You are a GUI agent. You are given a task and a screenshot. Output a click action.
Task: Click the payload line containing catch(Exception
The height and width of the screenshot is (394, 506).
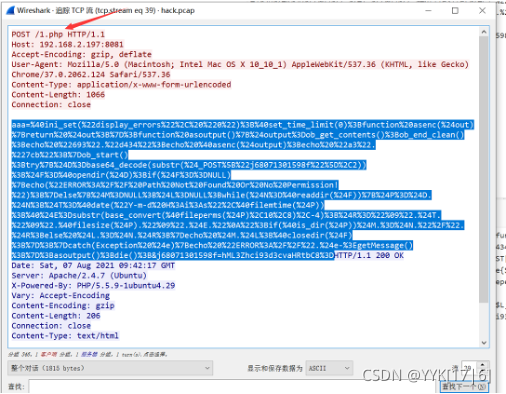click(x=212, y=246)
